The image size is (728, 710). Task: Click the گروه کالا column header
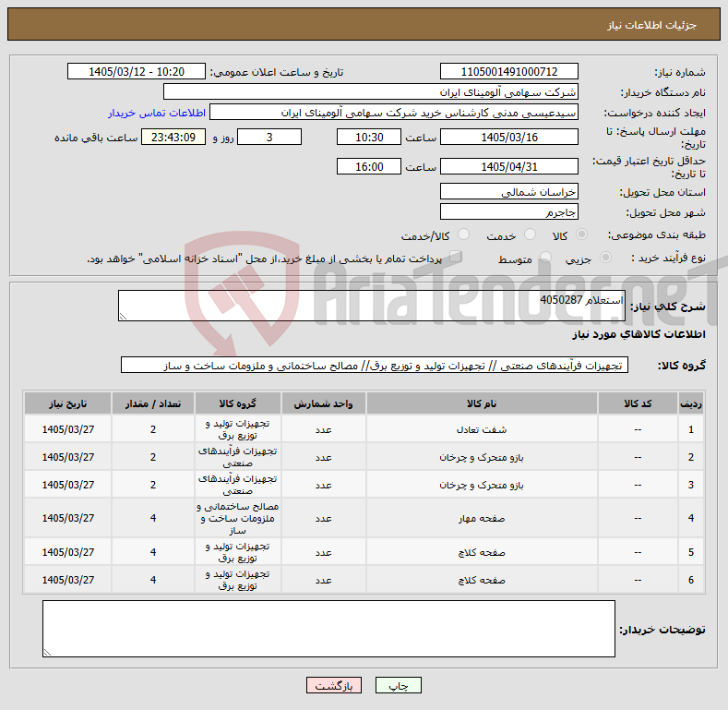(238, 403)
